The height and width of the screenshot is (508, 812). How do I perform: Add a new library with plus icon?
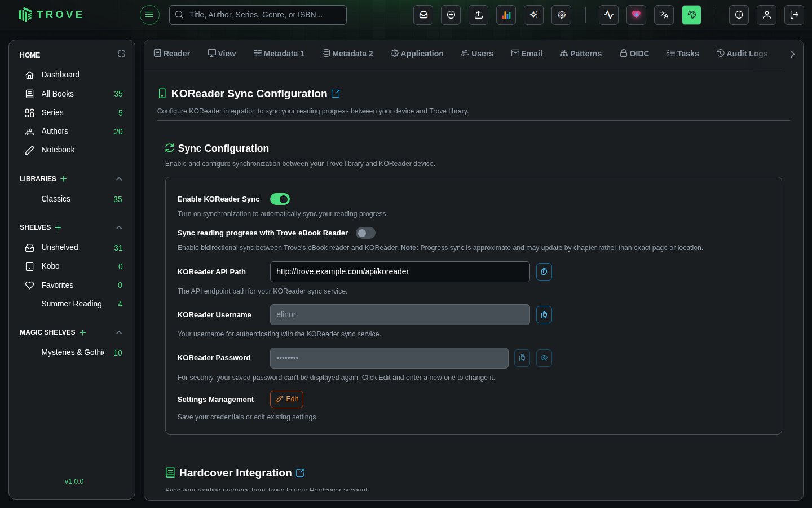pyautogui.click(x=64, y=178)
